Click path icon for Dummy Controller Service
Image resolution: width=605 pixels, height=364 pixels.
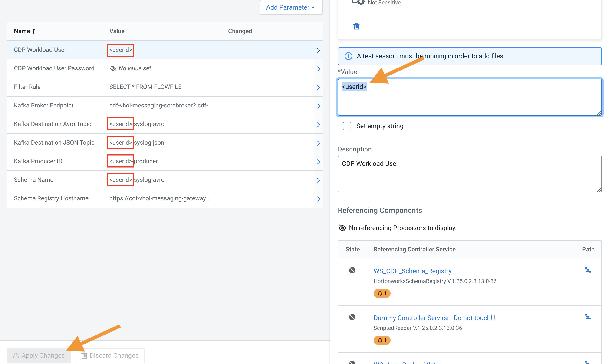click(x=588, y=317)
